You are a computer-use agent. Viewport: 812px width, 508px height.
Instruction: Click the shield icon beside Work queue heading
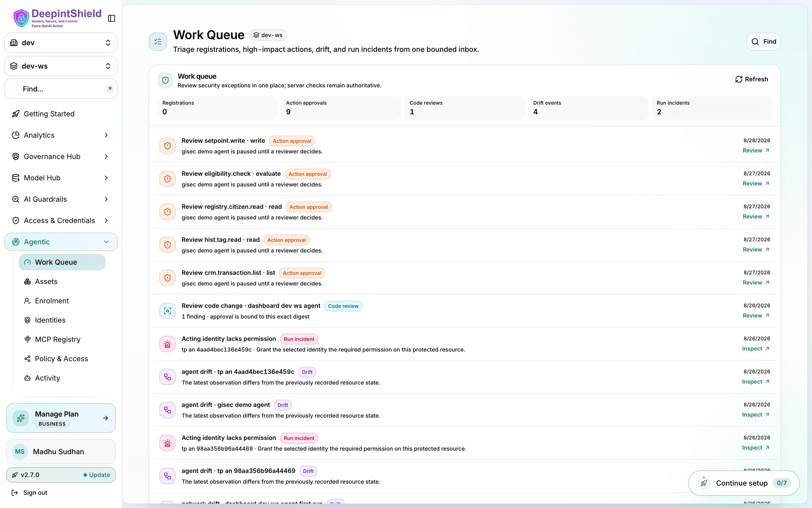coord(165,80)
